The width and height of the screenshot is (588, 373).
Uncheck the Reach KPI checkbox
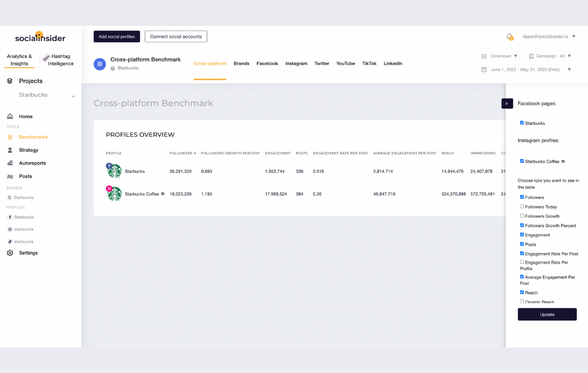click(x=522, y=292)
